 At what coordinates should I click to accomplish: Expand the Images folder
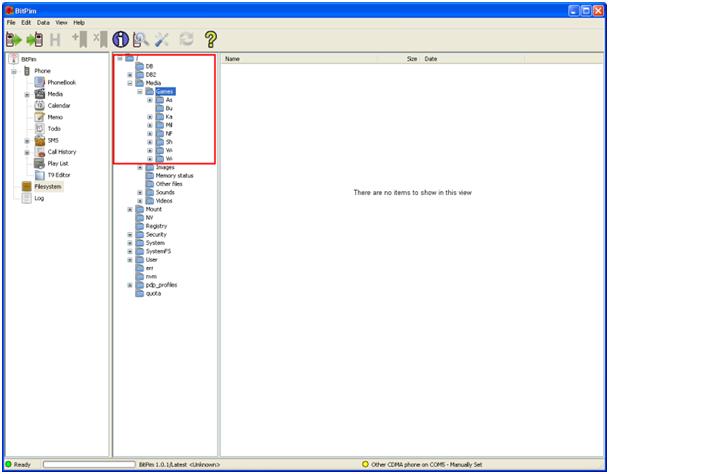tap(140, 168)
